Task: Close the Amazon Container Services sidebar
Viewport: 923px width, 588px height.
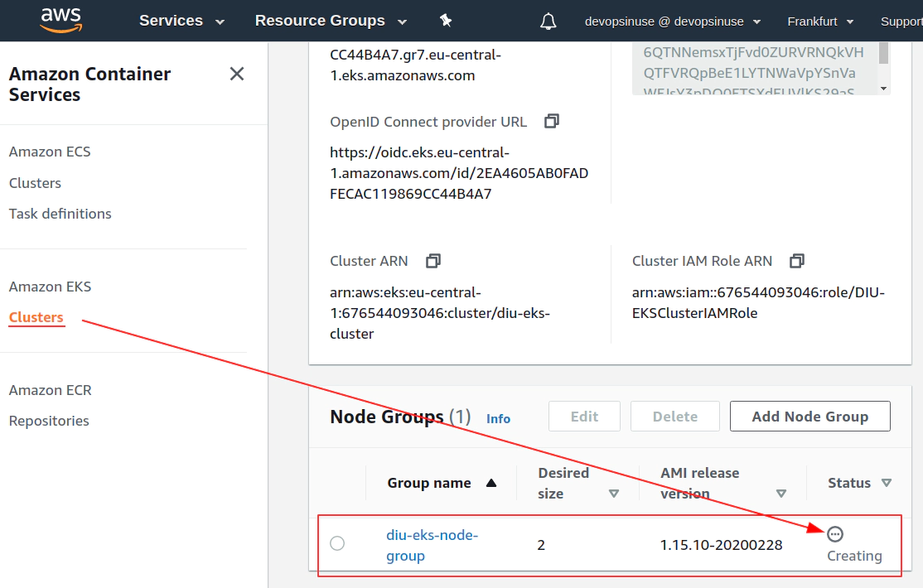Action: point(237,74)
